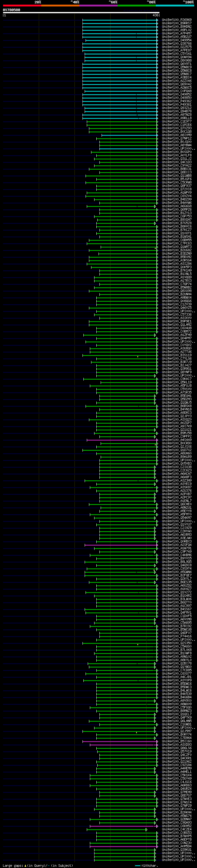Click the UniRef100_O80988 label
Viewport: 197px width, 868px height.
(x=177, y=60)
